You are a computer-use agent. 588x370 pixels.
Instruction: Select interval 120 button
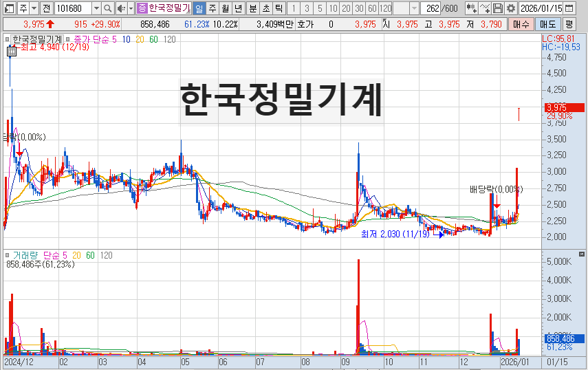[385, 8]
